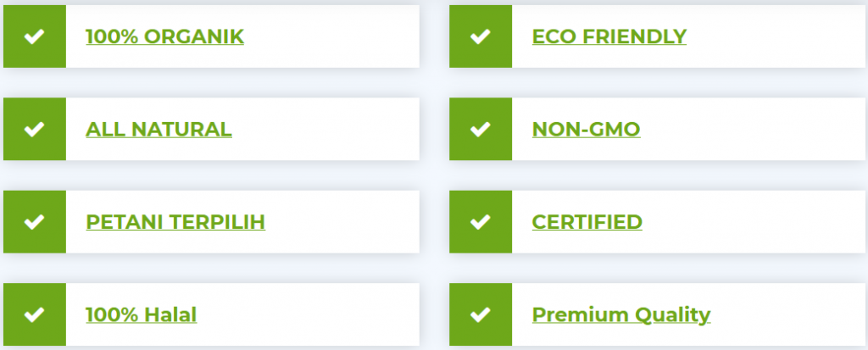
Task: Open the 100% ORGANIK link
Action: (x=164, y=36)
